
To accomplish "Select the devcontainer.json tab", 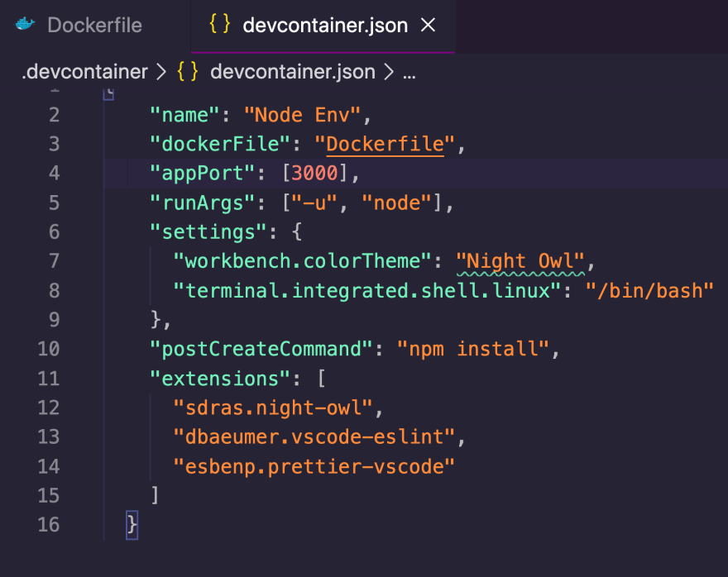I will (324, 26).
